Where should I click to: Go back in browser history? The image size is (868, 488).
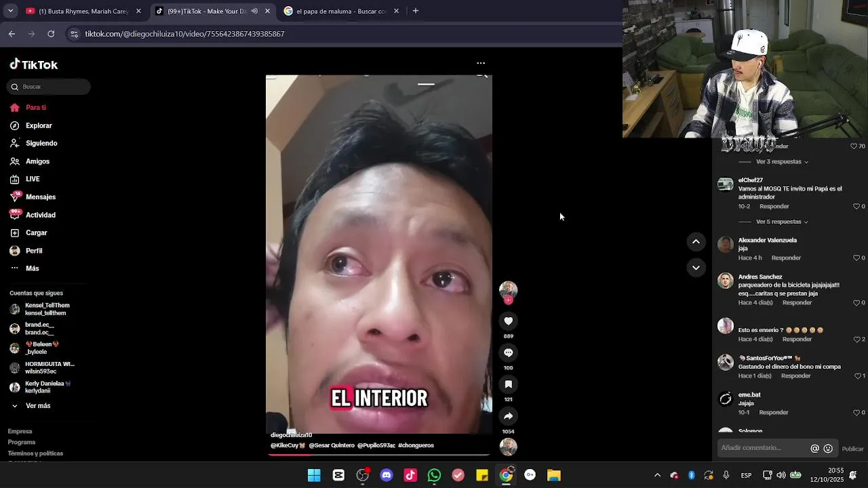(12, 34)
